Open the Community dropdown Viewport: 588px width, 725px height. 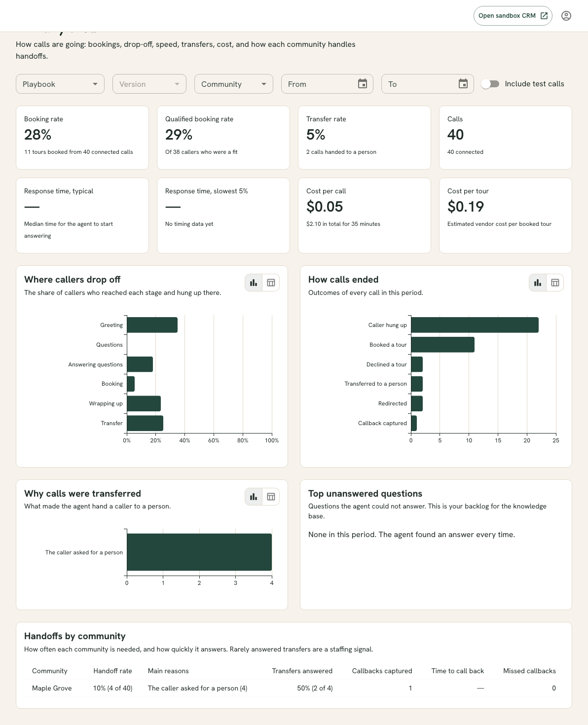pos(234,84)
